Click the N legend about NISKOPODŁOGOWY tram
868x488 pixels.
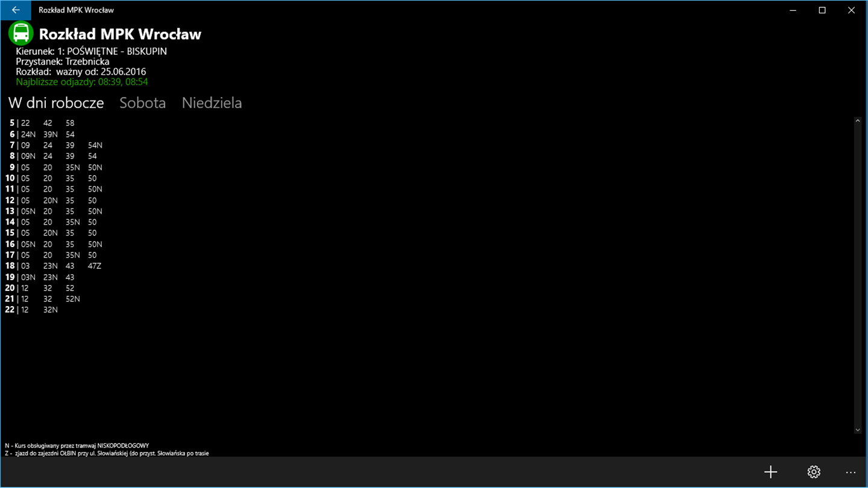point(77,445)
